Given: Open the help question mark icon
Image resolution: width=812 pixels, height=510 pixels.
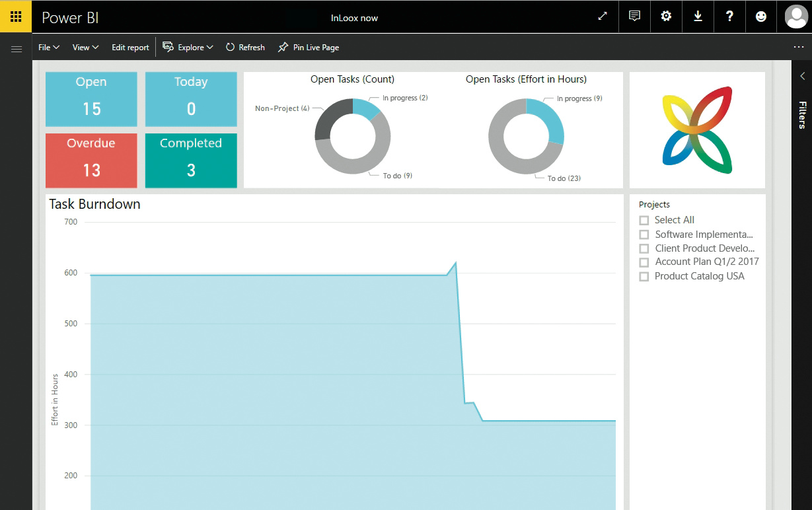Looking at the screenshot, I should point(729,17).
